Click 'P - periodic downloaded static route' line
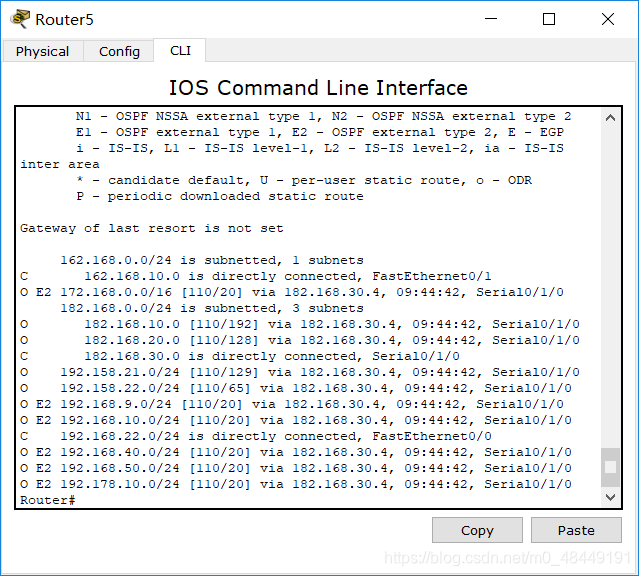This screenshot has height=576, width=639. pos(220,196)
